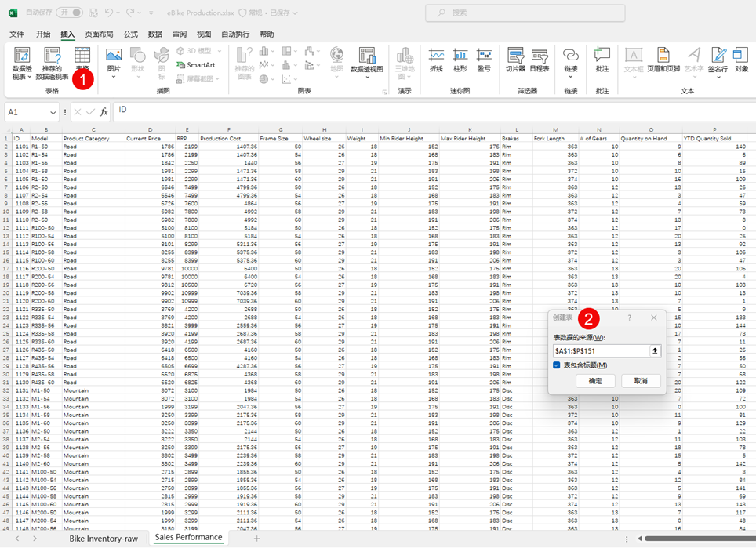Image resolution: width=756 pixels, height=548 pixels.
Task: Switch to the 公式 formulas tab
Action: (130, 34)
